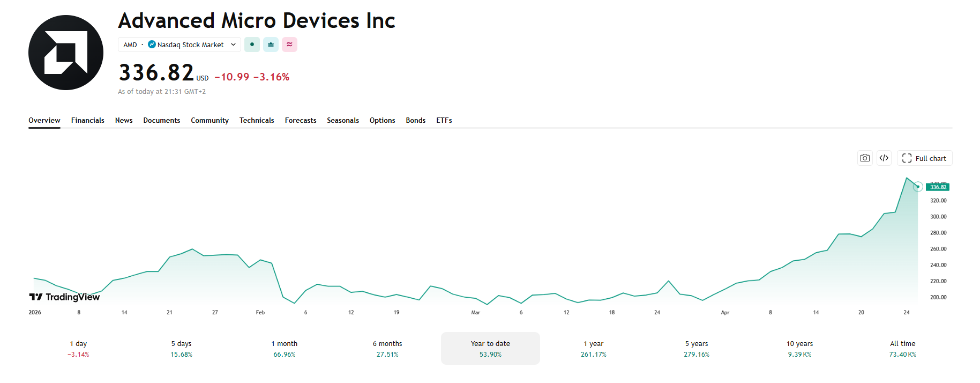This screenshot has height=383, width=980.
Task: Click the blue primary listing icon
Action: 271,45
